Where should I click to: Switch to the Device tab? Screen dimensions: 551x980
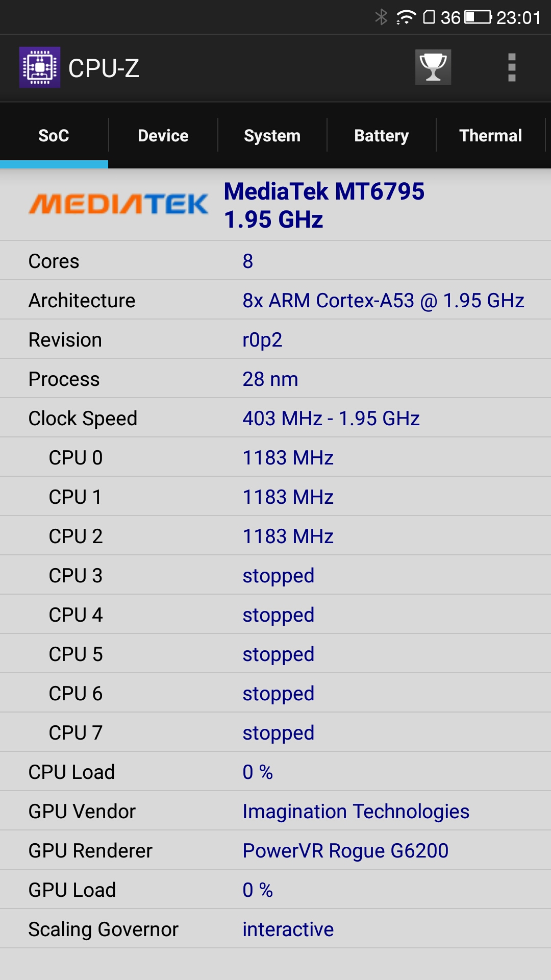point(163,135)
